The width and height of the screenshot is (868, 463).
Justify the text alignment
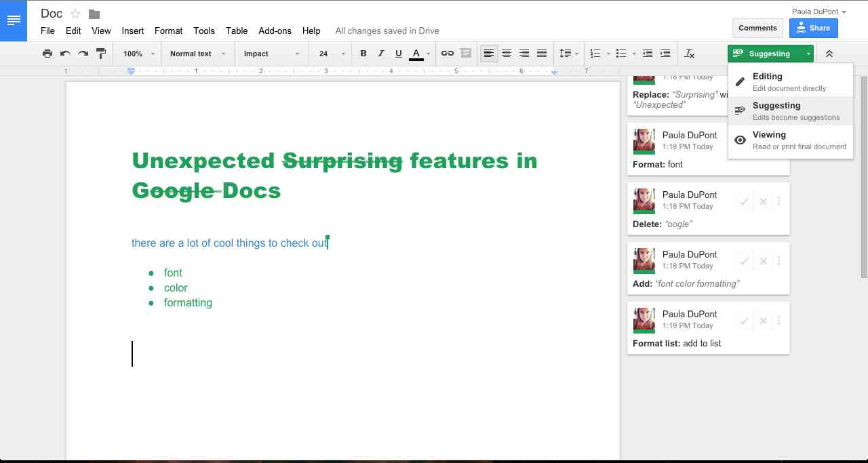coord(542,54)
